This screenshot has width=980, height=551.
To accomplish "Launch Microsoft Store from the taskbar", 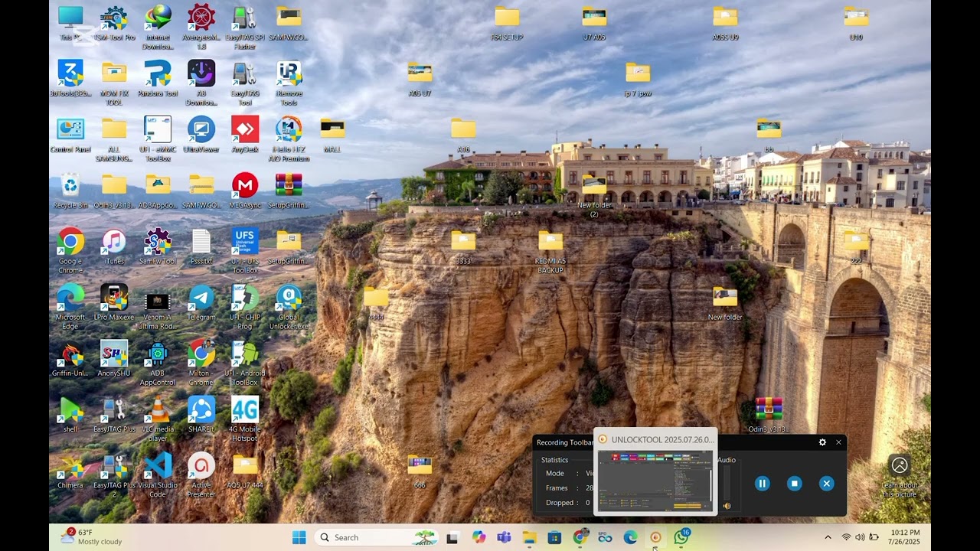I will [x=554, y=537].
